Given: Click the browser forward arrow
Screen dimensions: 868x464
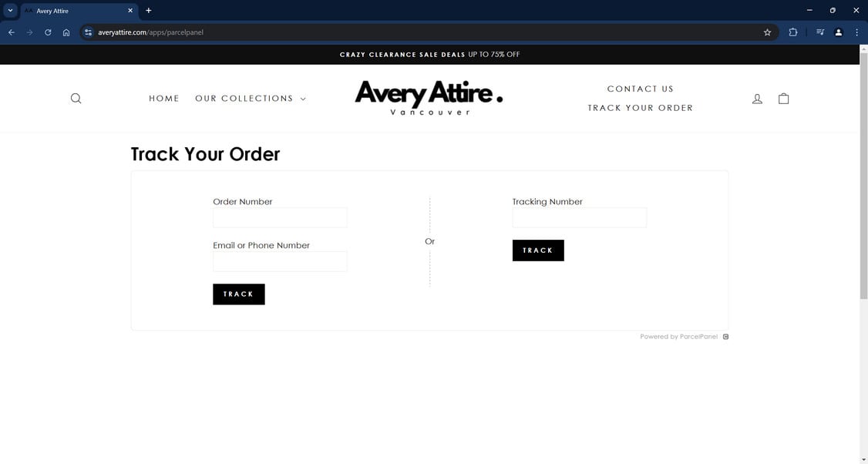Looking at the screenshot, I should (x=30, y=32).
